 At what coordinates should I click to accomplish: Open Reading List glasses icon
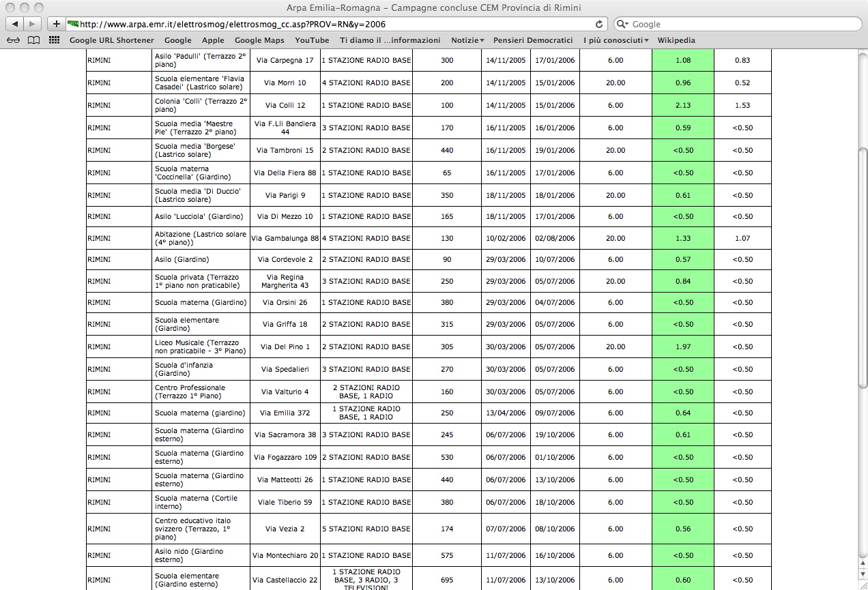tap(14, 40)
